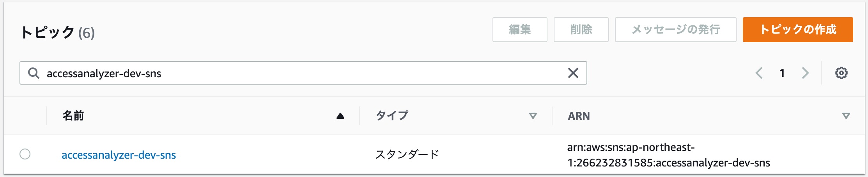Go to previous page with left chevron
868x177 pixels.
(x=759, y=73)
